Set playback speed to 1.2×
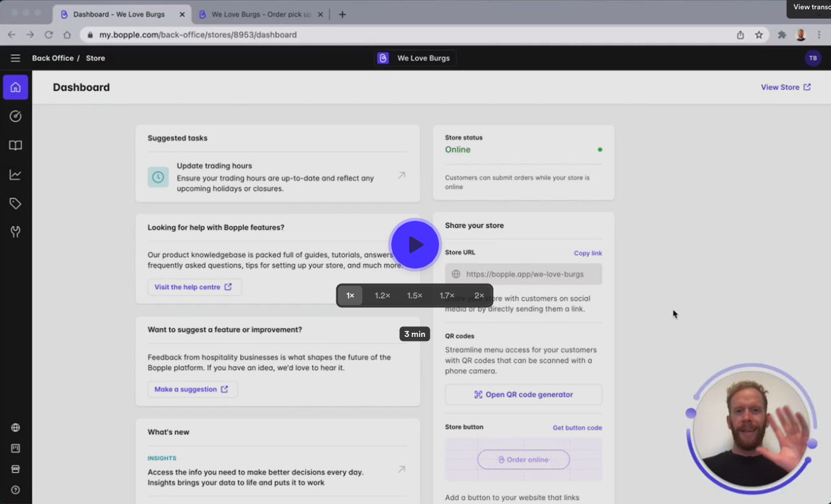This screenshot has width=831, height=504. click(383, 296)
